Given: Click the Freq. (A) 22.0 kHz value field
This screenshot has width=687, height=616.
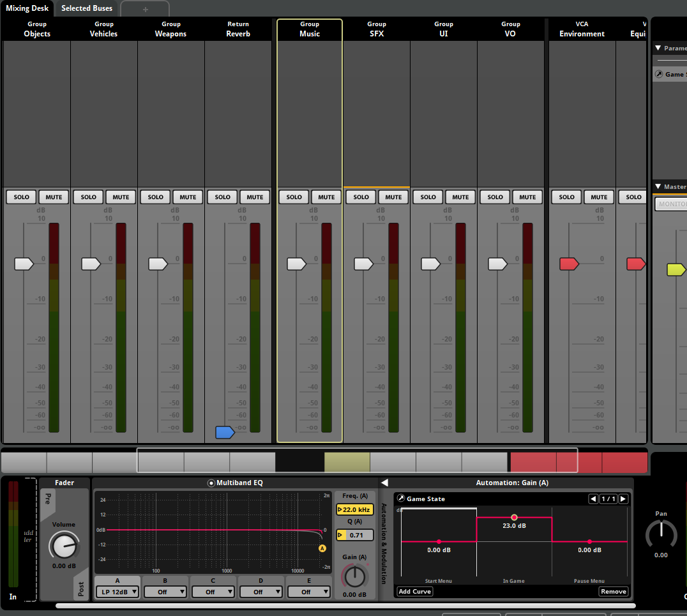Looking at the screenshot, I should click(x=355, y=509).
